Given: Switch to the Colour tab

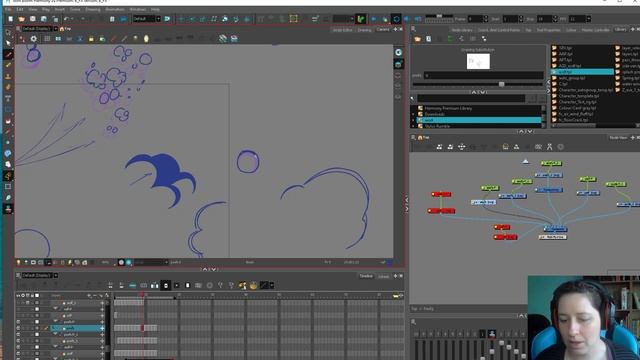Looking at the screenshot, I should point(571,30).
